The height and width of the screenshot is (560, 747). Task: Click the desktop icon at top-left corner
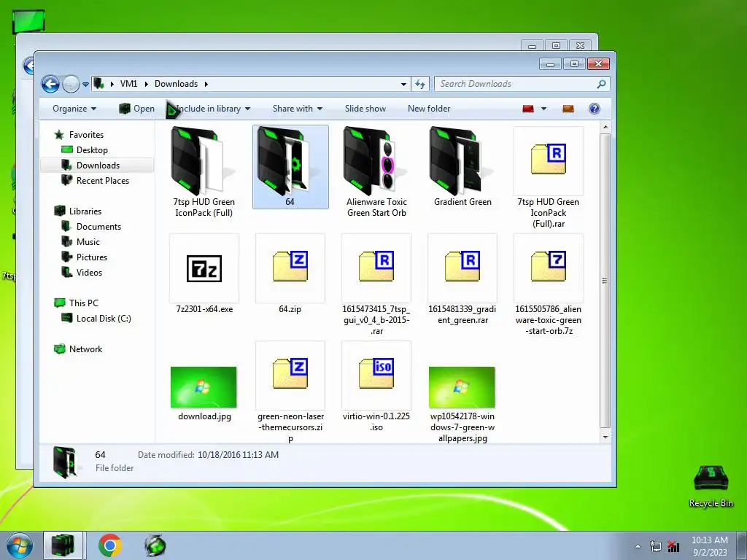pos(28,21)
